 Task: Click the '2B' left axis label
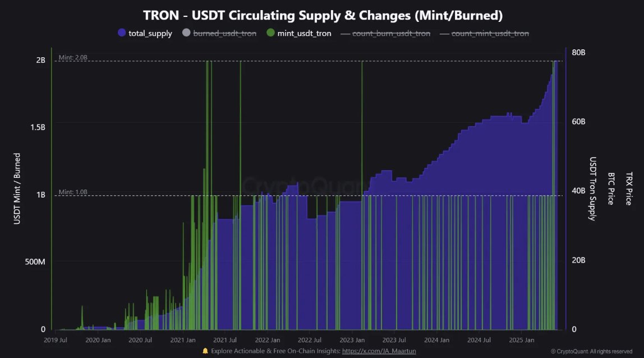pos(40,60)
